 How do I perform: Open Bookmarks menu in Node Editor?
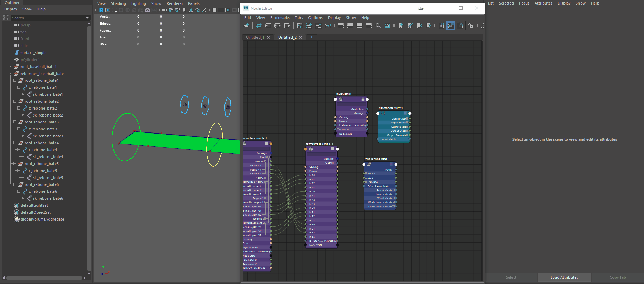(x=280, y=18)
